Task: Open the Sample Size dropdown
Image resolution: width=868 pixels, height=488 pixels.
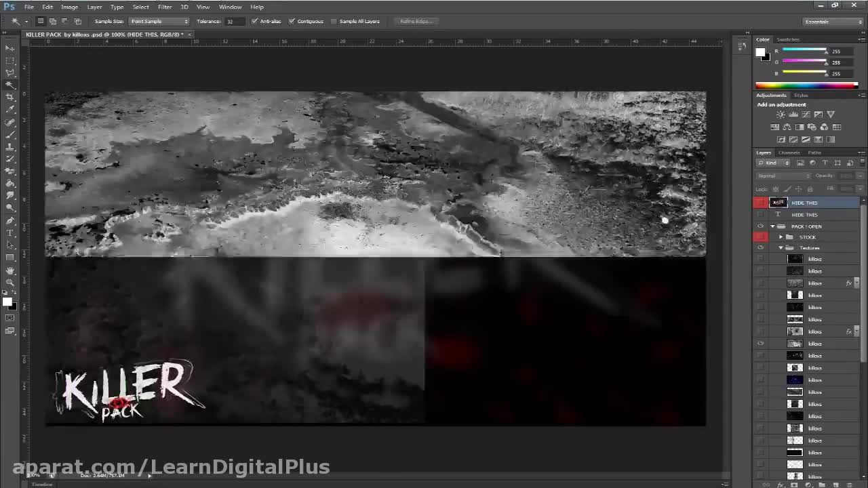Action: 159,21
